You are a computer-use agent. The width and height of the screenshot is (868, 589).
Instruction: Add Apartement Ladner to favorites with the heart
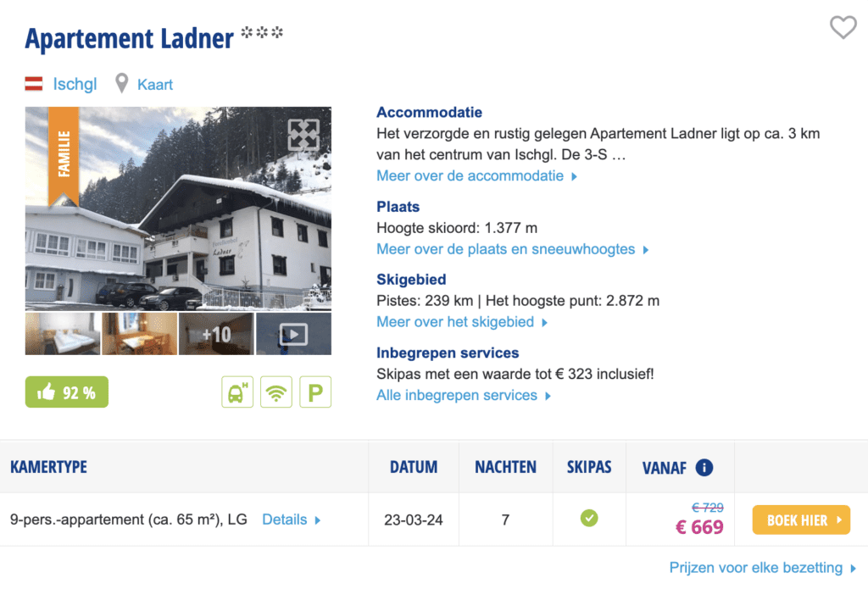(x=843, y=28)
